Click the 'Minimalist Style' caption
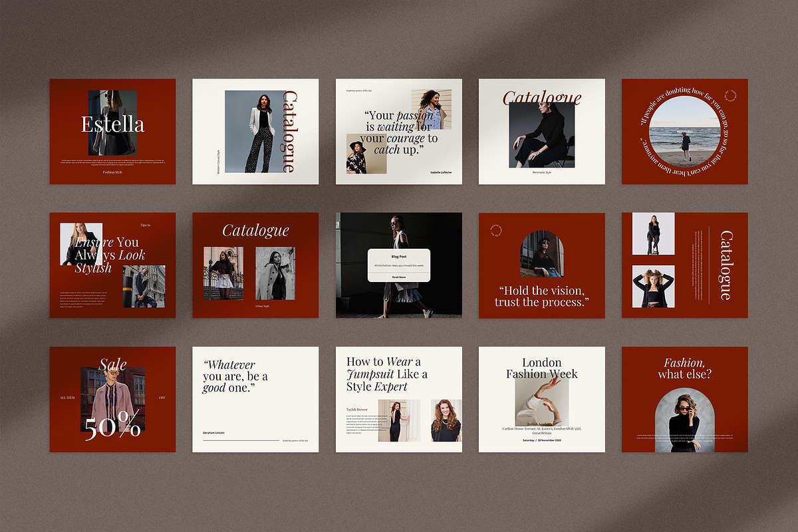798x532 pixels. [542, 172]
